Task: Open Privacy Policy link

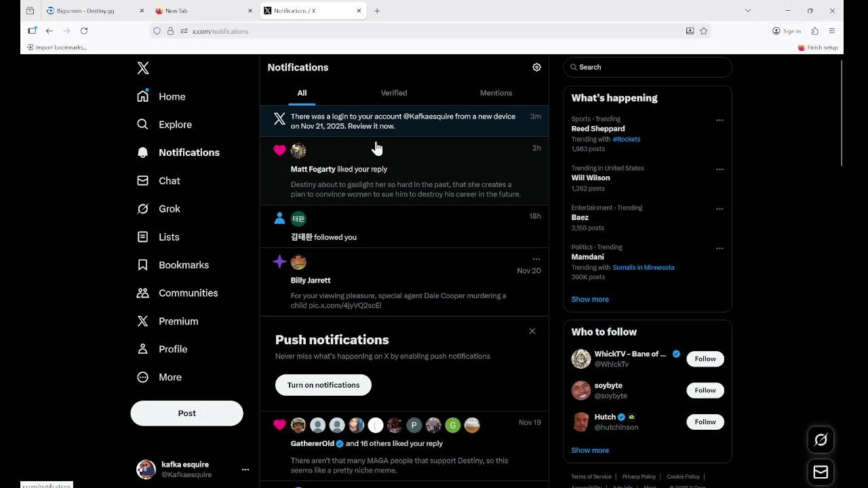Action: coord(639,476)
